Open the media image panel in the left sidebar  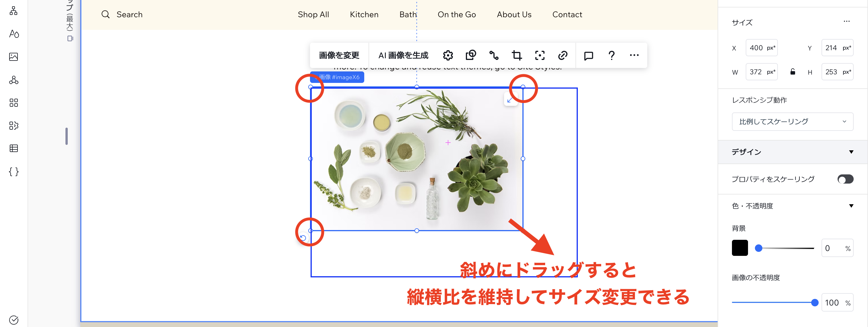[x=13, y=57]
